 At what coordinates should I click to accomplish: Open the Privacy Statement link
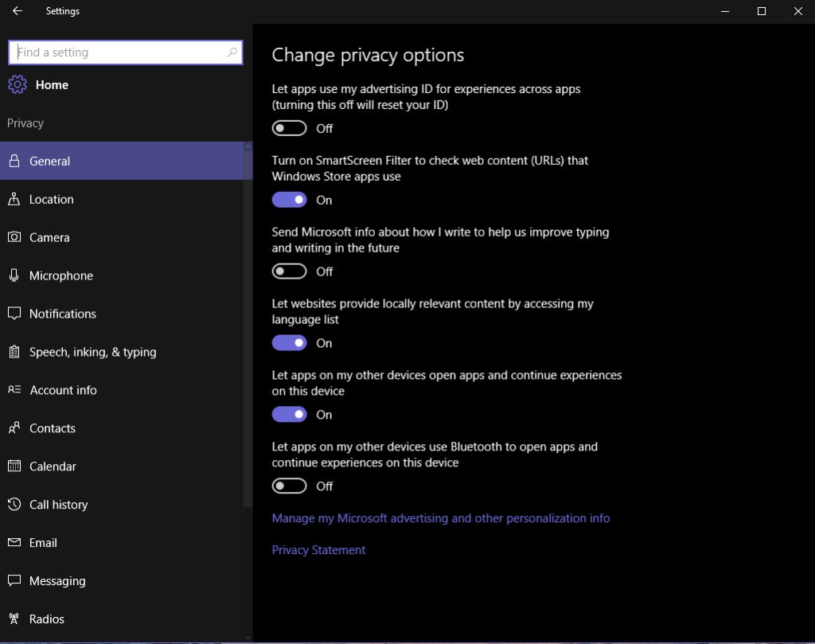point(318,549)
